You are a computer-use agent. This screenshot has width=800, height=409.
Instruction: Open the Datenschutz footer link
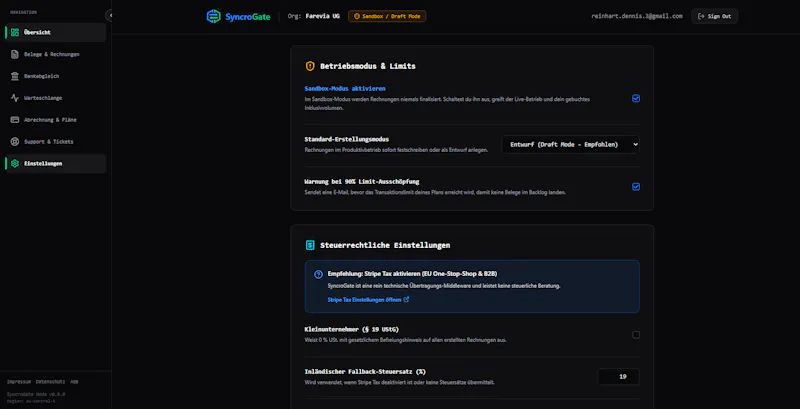51,382
